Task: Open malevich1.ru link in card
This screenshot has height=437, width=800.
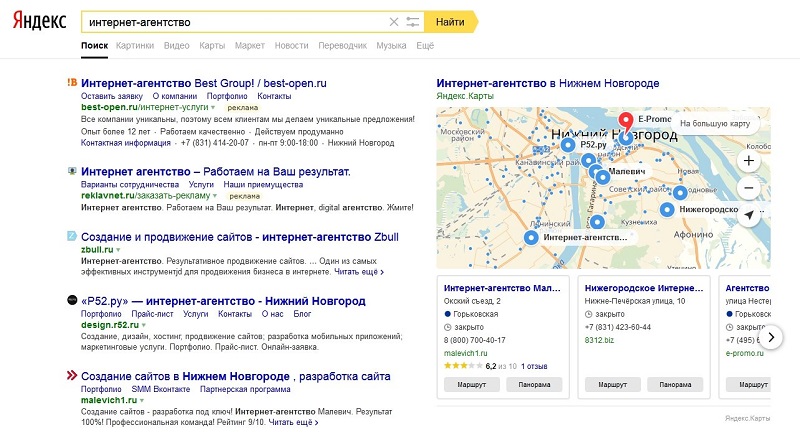Action: click(465, 353)
